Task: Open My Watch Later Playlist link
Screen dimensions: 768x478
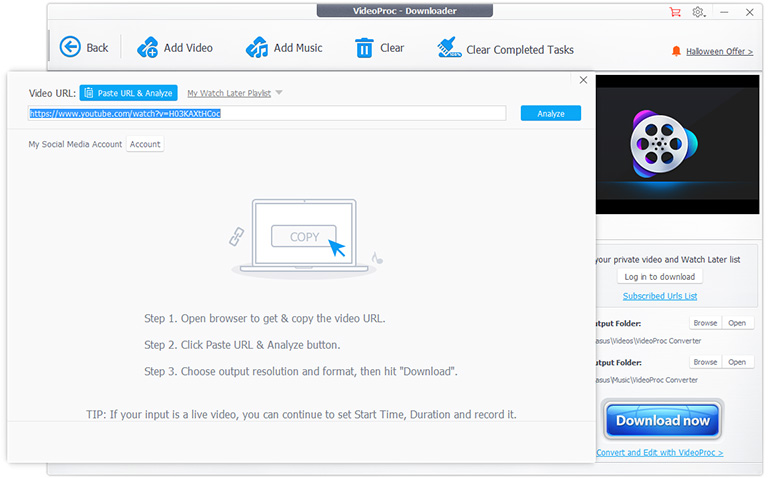Action: tap(229, 93)
